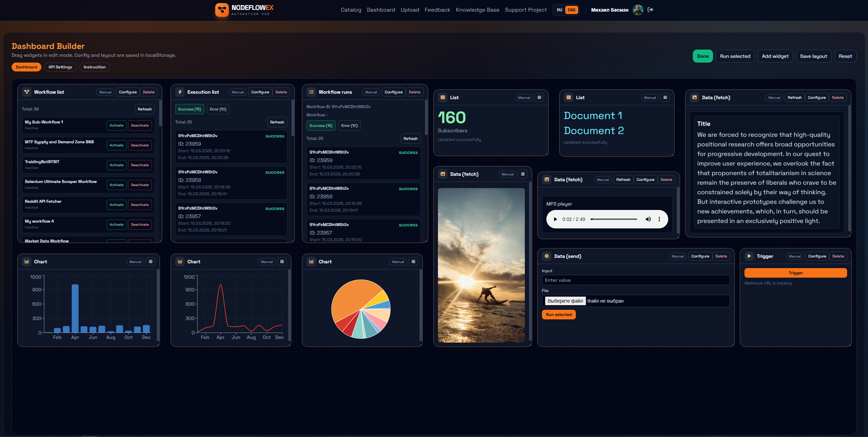Click the image icon on Data (fetch) header
868x437 pixels.
coord(443,174)
